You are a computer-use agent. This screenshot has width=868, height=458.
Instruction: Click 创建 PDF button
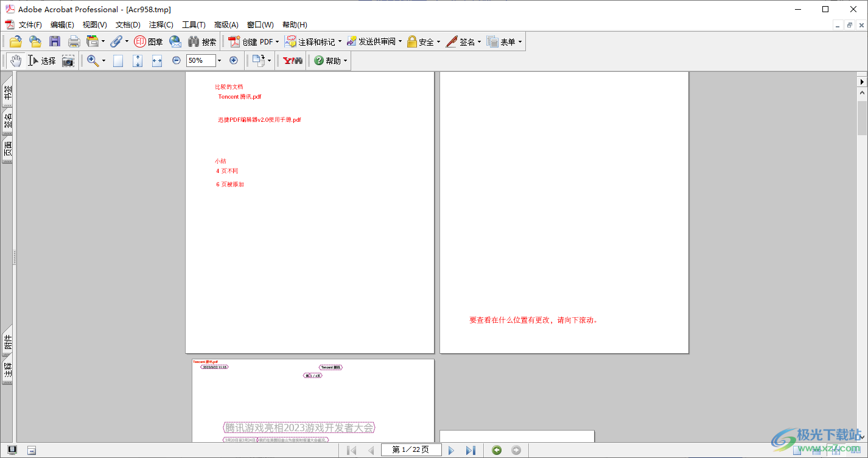click(250, 41)
